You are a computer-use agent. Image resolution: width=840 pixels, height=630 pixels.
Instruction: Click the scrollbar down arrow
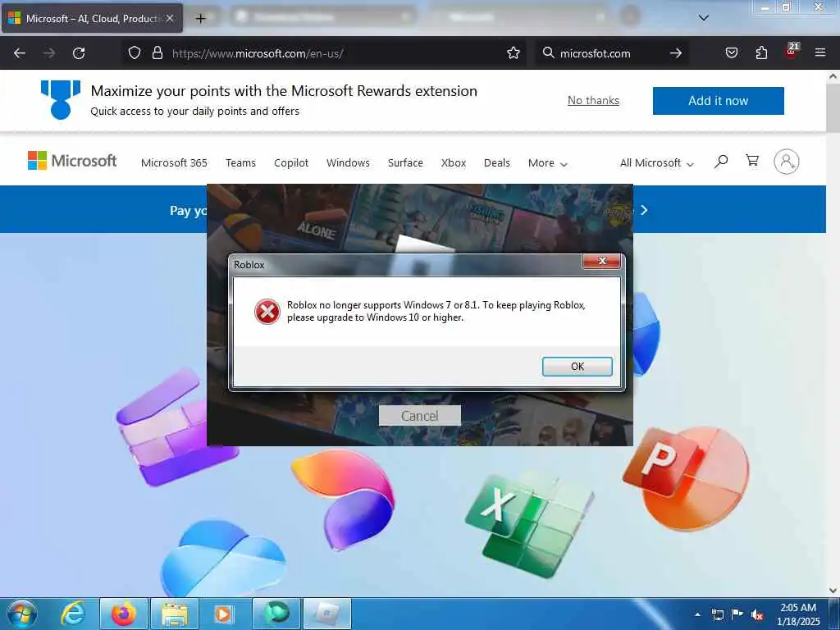click(x=833, y=591)
